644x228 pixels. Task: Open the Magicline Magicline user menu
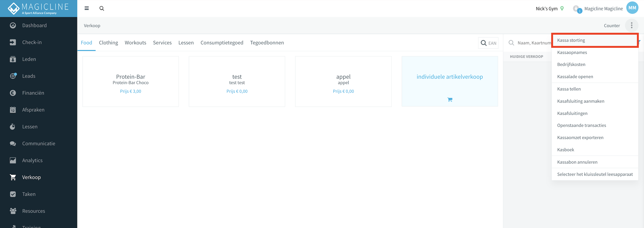(x=604, y=9)
